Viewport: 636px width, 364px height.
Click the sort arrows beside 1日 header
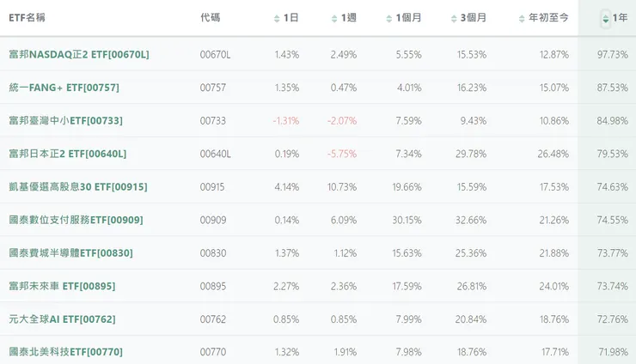point(277,18)
